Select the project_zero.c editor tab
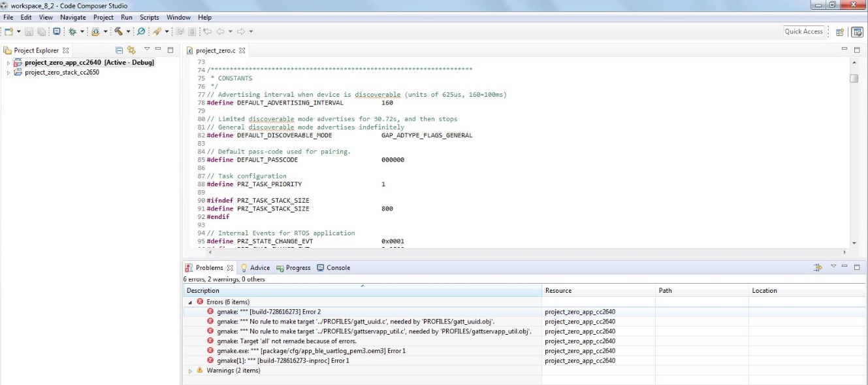Screen dimensions: 868x385 [x=216, y=50]
